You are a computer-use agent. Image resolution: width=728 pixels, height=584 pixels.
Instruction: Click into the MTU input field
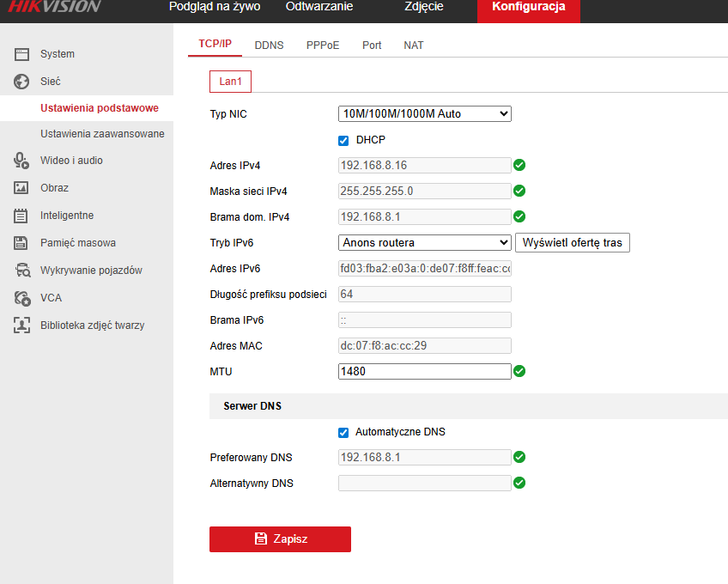pos(424,371)
